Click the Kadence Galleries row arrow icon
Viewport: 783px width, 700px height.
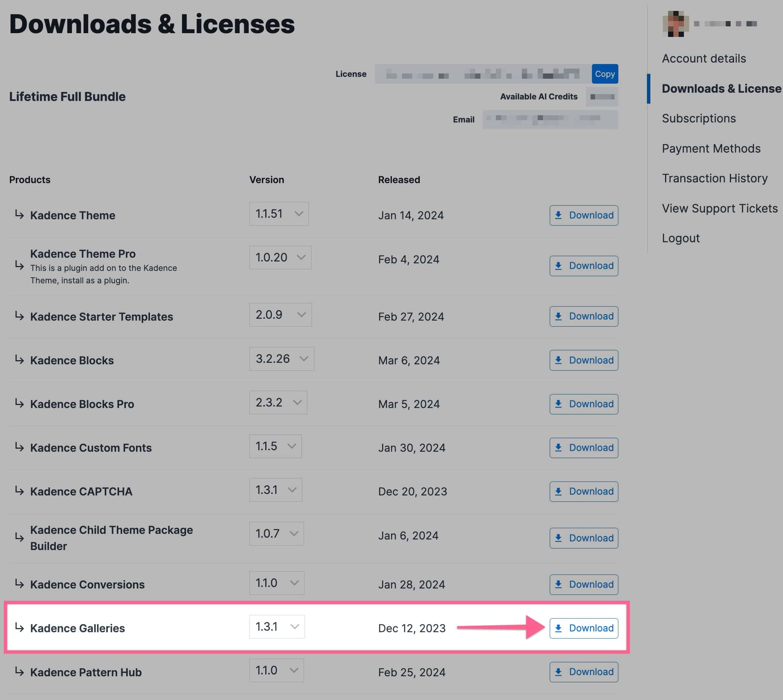pos(19,627)
